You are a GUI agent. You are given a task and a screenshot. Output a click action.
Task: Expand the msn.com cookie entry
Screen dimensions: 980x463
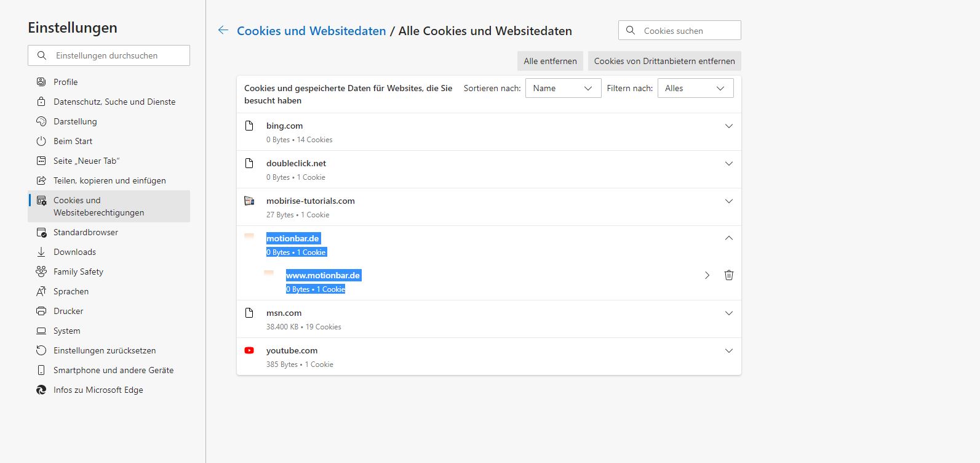[729, 313]
